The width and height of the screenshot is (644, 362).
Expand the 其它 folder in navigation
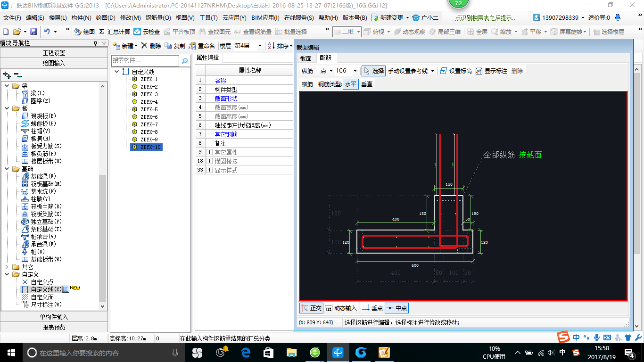(x=7, y=267)
